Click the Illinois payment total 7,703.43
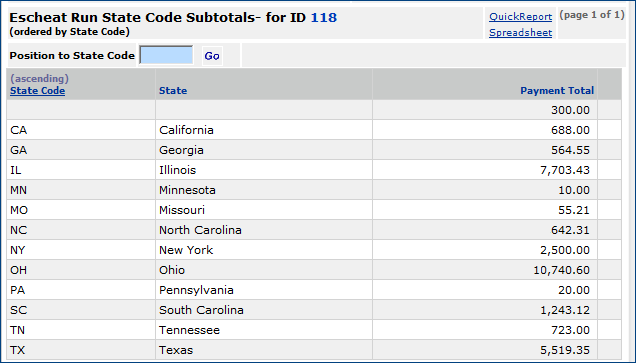 coord(565,170)
